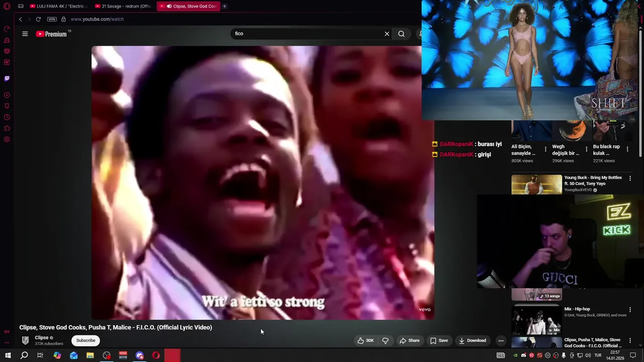Click the 296K views text
Image resolution: width=644 pixels, height=362 pixels.
point(563,161)
